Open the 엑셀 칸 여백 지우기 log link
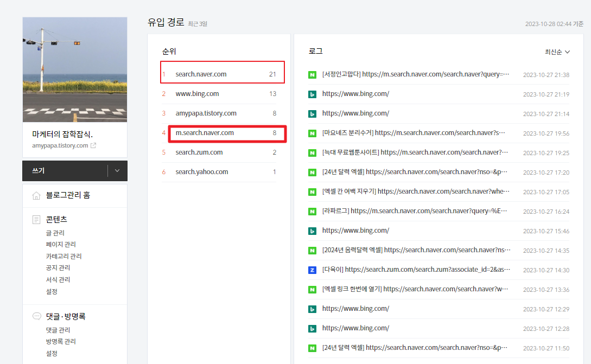Viewport: 591px width, 364px height. pyautogui.click(x=416, y=192)
